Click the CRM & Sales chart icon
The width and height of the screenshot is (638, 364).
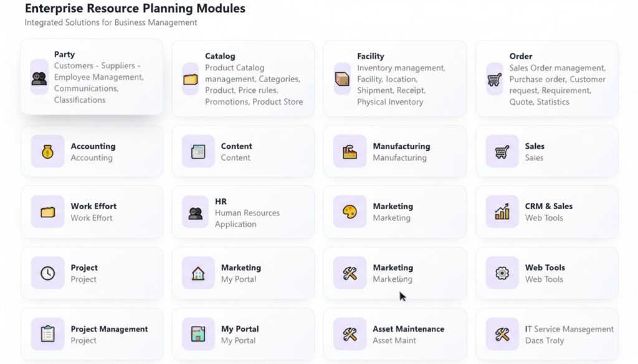[502, 212]
